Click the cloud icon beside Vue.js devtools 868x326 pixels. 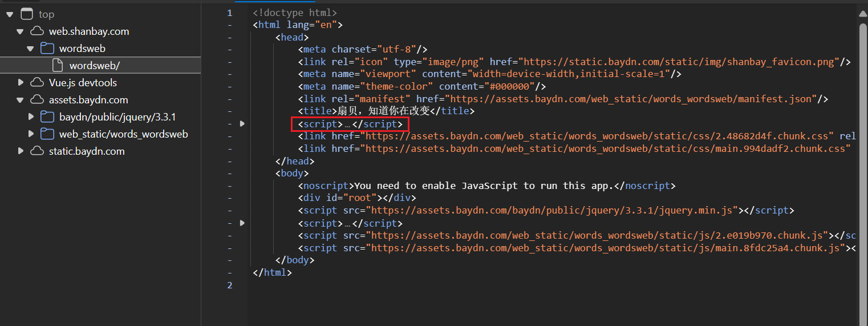(37, 83)
